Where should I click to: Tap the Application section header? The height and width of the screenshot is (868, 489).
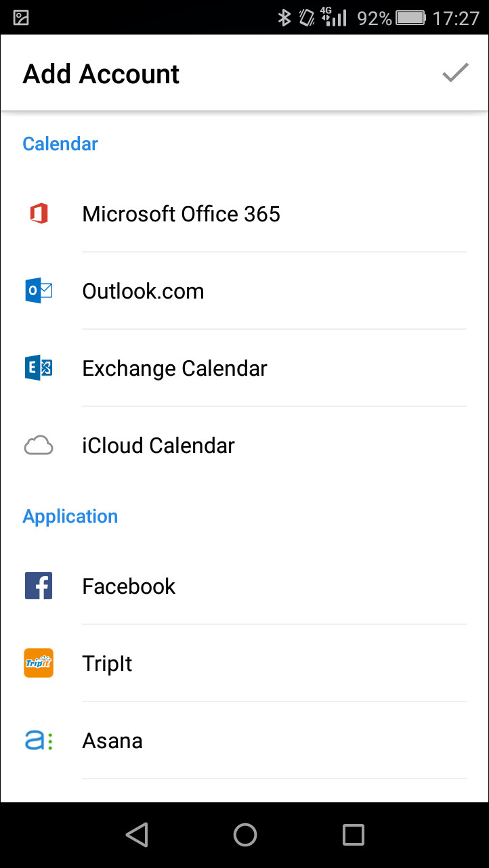pos(70,516)
